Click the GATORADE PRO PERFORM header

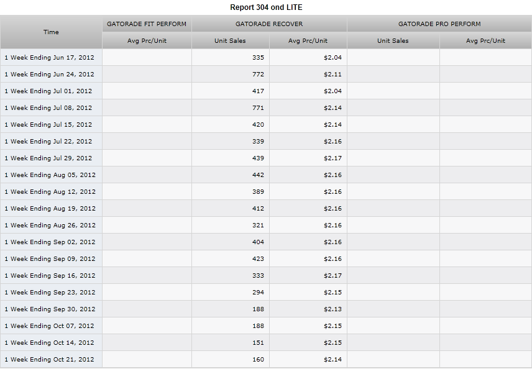439,24
